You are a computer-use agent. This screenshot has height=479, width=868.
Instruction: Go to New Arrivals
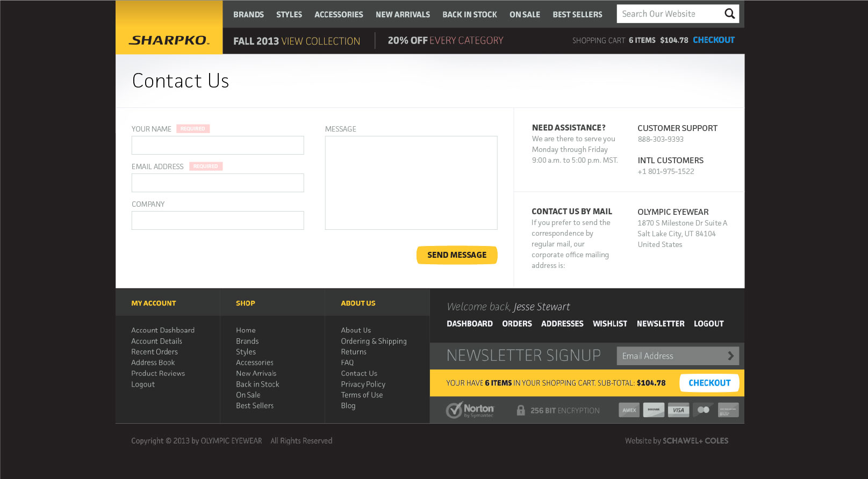[x=403, y=14]
